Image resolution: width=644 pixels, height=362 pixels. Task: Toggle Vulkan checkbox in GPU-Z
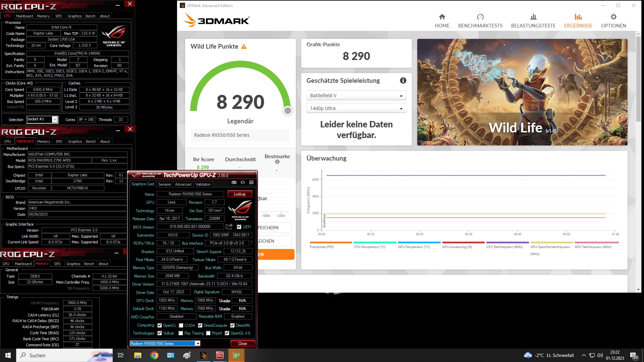(x=159, y=333)
